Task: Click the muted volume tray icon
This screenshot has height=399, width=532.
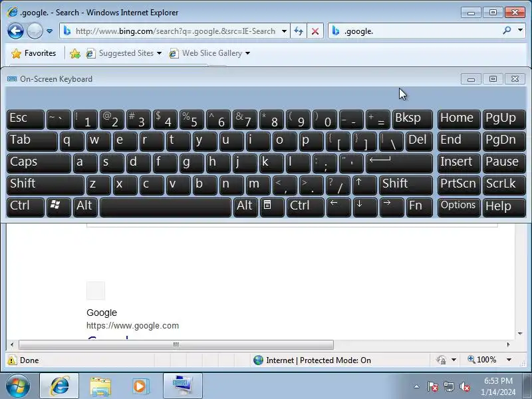Action: (x=464, y=386)
